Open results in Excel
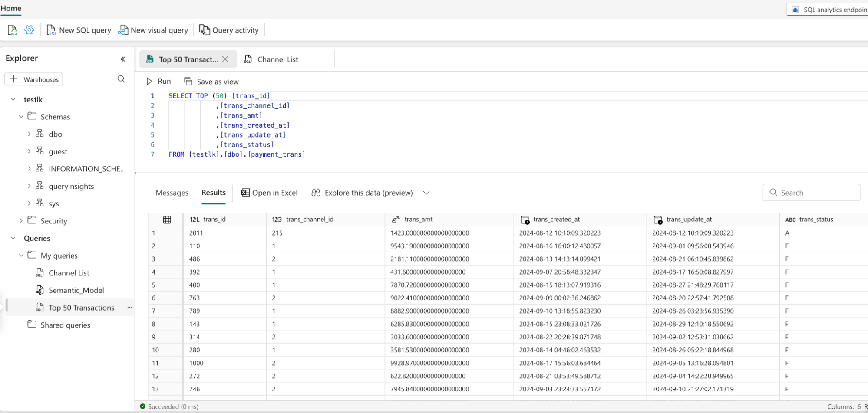 coord(269,193)
